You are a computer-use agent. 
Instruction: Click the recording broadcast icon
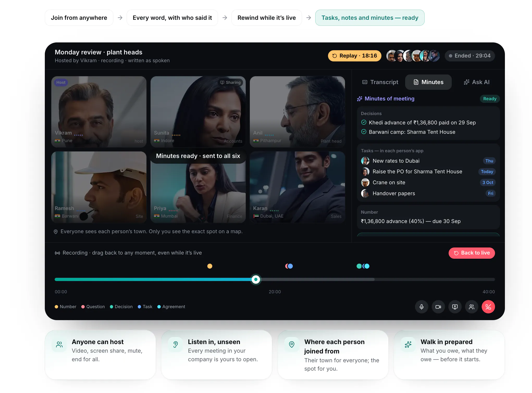[x=57, y=253]
